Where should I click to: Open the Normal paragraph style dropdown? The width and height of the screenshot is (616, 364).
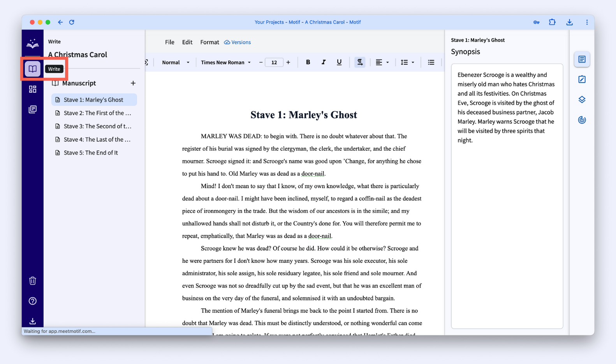[x=176, y=62]
